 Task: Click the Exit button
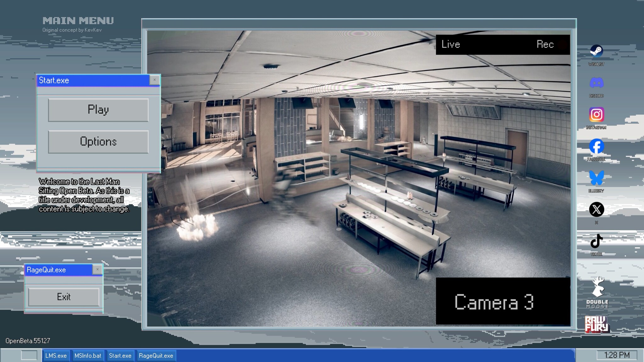click(64, 297)
